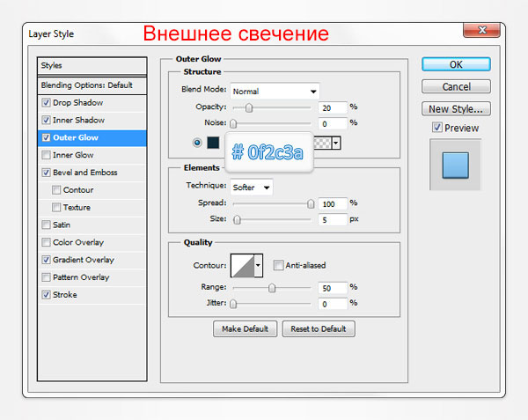Image resolution: width=528 pixels, height=420 pixels.
Task: Click the New Style... button
Action: 456,109
